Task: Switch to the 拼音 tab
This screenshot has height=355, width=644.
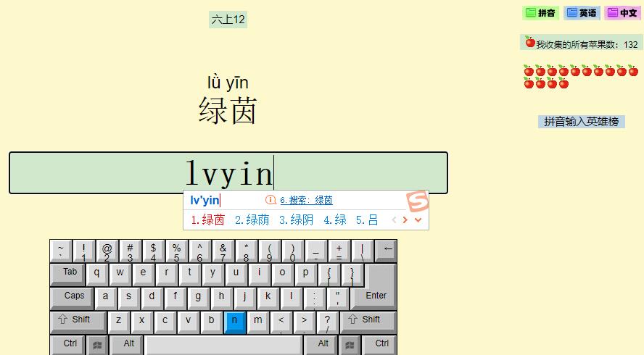Action: click(x=541, y=13)
